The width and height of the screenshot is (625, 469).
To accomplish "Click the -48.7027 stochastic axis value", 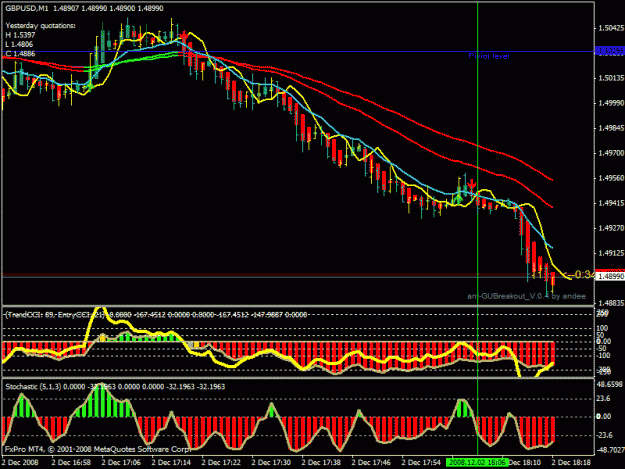I will click(609, 449).
